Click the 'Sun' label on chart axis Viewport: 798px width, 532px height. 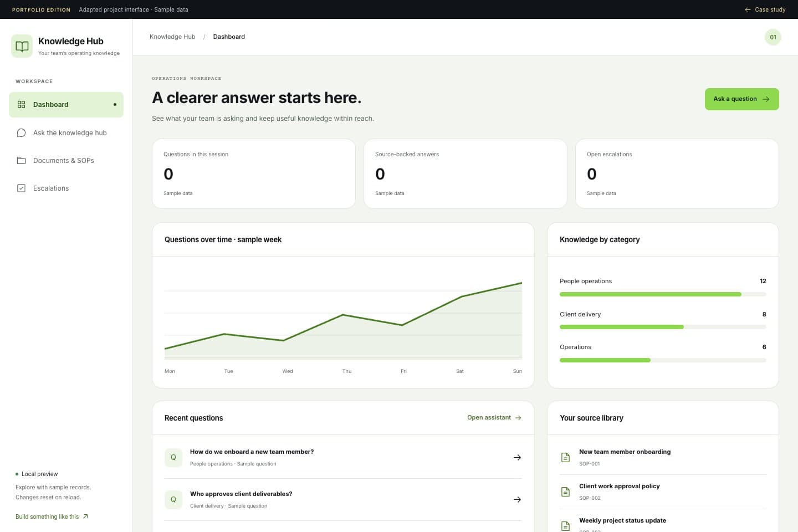(x=518, y=371)
